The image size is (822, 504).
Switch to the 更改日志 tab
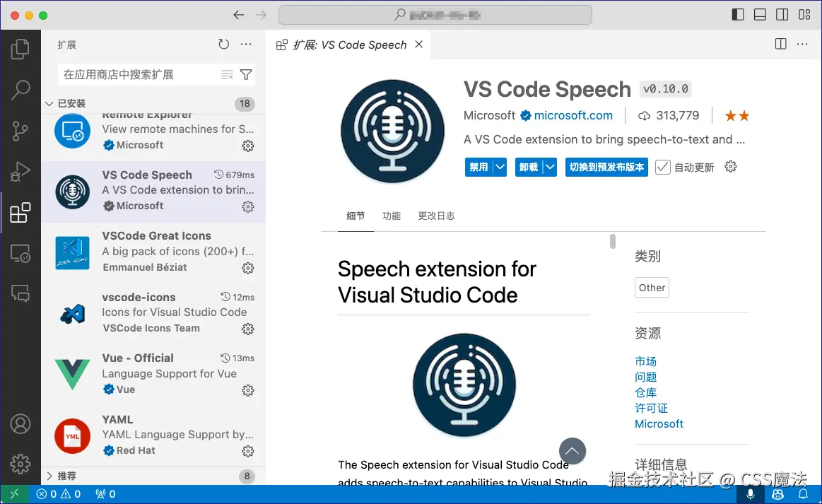pyautogui.click(x=436, y=216)
